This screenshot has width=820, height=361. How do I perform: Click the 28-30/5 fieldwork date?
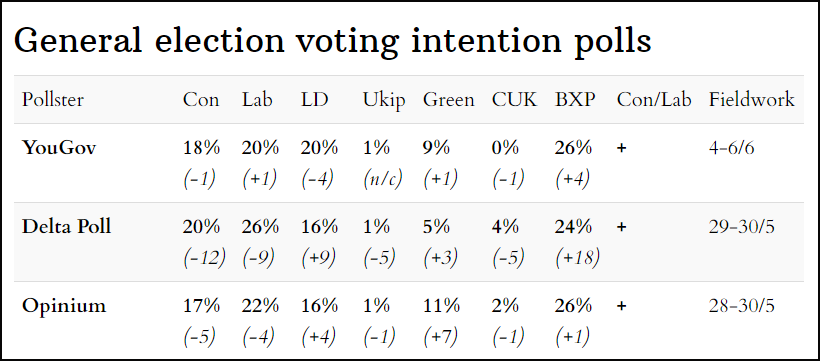coord(742,306)
